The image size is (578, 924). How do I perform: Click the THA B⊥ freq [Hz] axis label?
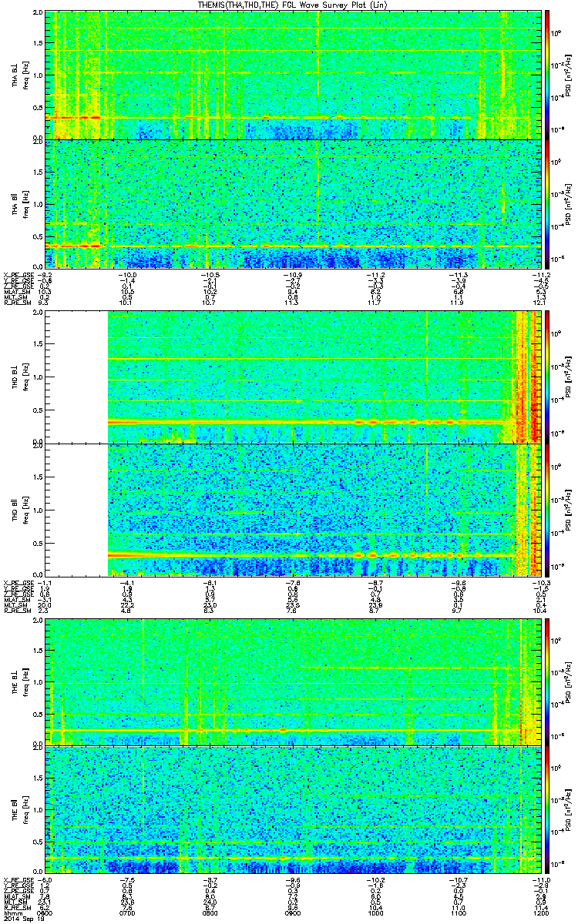pos(18,75)
